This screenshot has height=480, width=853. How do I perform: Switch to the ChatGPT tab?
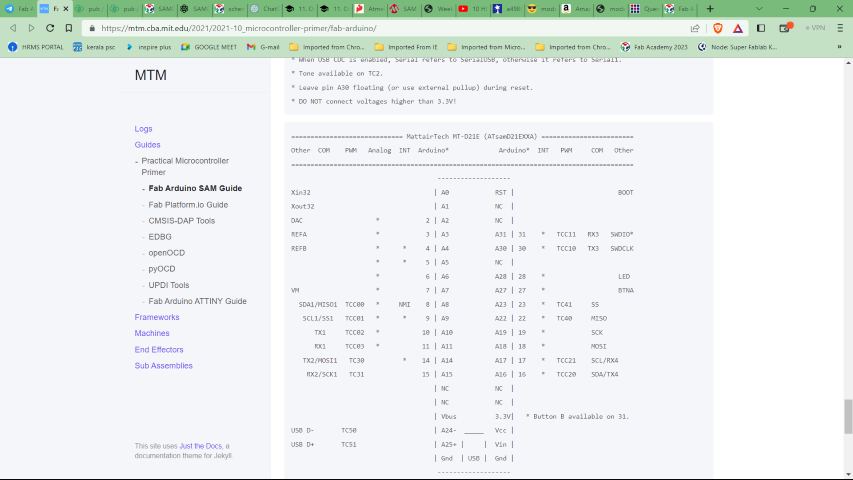264,9
